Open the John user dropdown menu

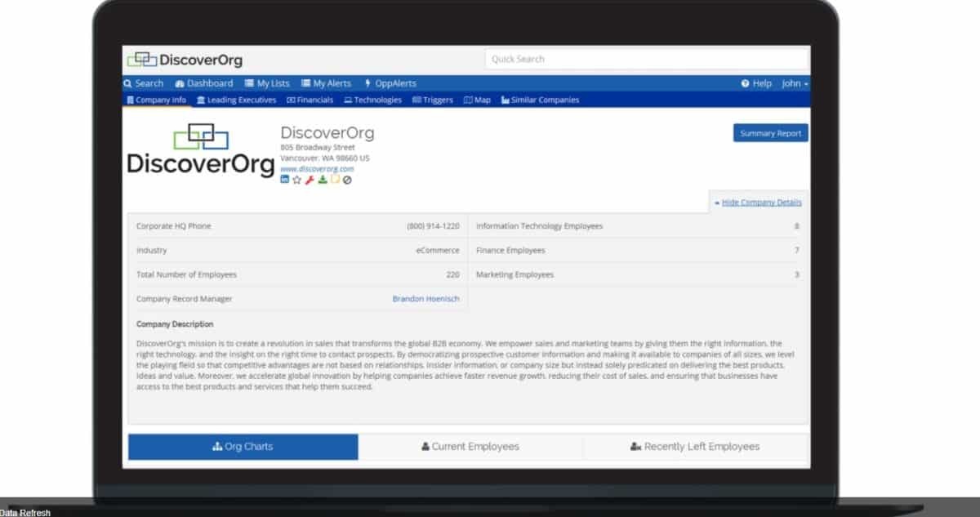point(795,83)
